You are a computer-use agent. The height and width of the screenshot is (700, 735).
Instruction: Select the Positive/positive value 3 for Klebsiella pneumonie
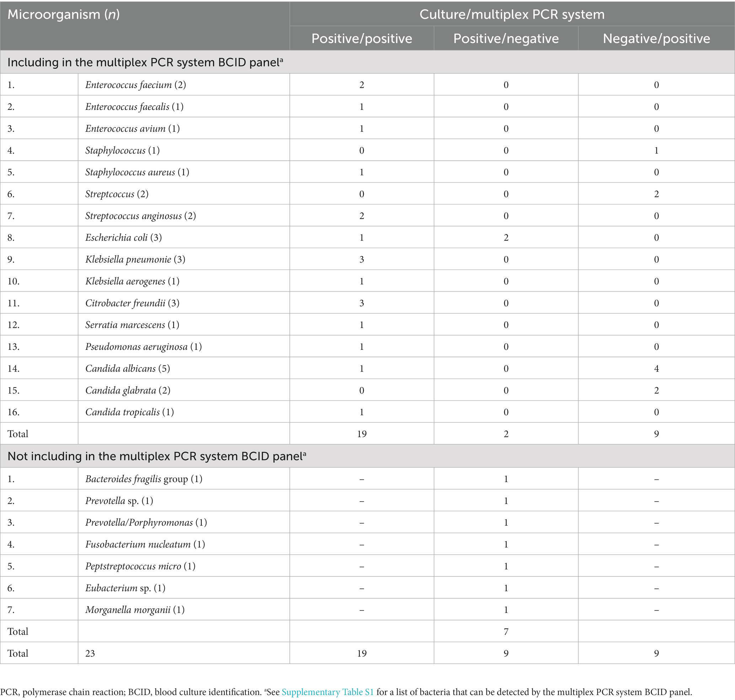362,260
